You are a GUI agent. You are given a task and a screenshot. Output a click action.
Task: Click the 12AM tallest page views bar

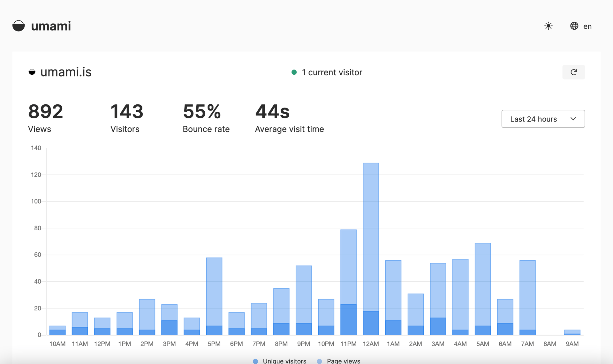click(x=371, y=236)
